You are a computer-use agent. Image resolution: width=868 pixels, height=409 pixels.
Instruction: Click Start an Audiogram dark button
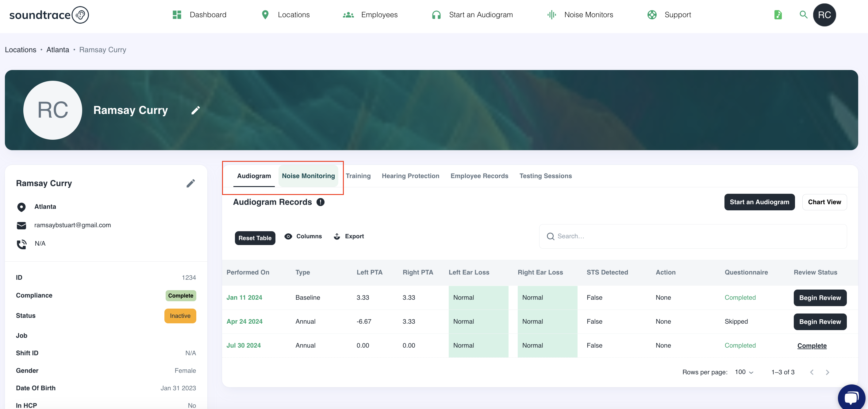pyautogui.click(x=759, y=202)
